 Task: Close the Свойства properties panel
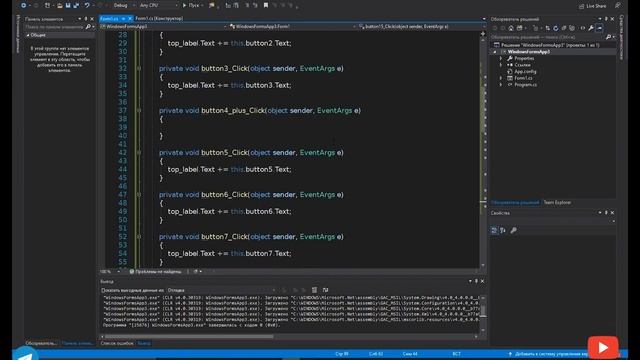coord(612,213)
